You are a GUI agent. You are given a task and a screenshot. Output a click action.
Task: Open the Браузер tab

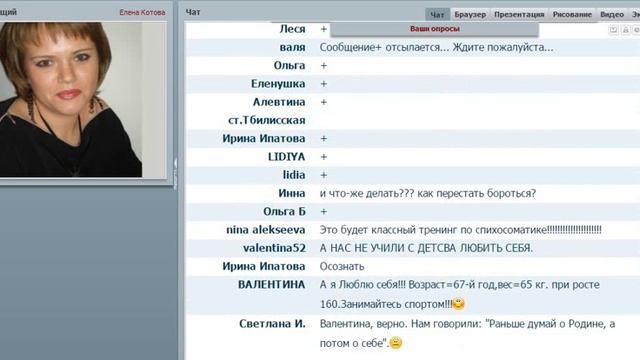pos(470,14)
